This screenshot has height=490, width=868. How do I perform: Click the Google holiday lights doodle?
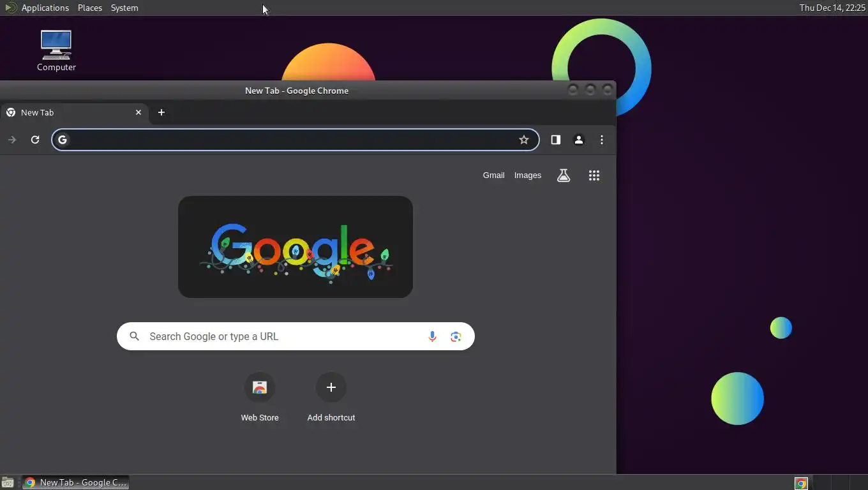tap(296, 247)
